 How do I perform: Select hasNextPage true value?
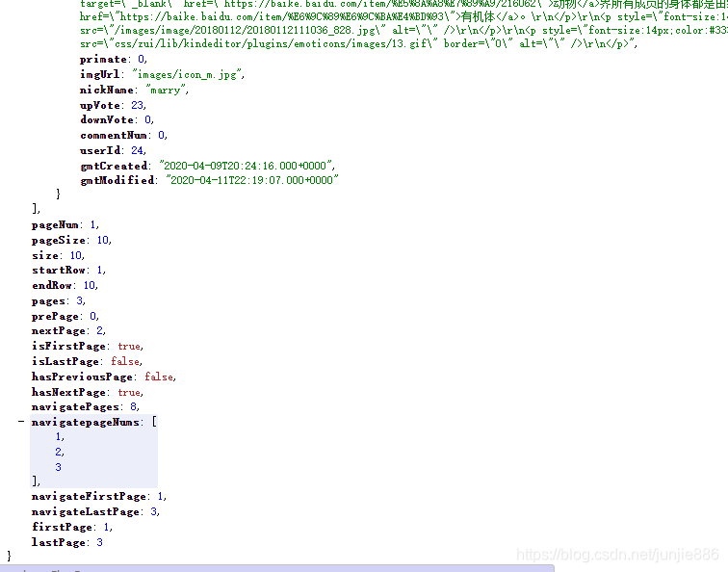(129, 392)
